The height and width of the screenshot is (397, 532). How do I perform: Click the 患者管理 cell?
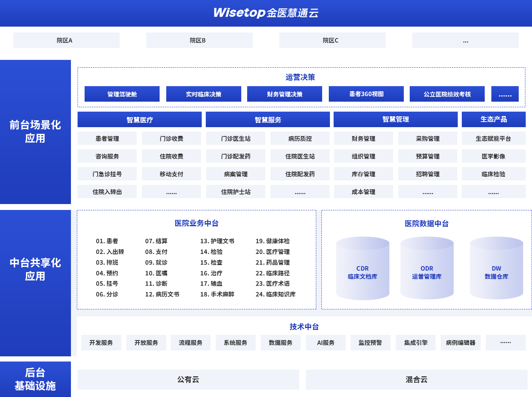point(107,138)
